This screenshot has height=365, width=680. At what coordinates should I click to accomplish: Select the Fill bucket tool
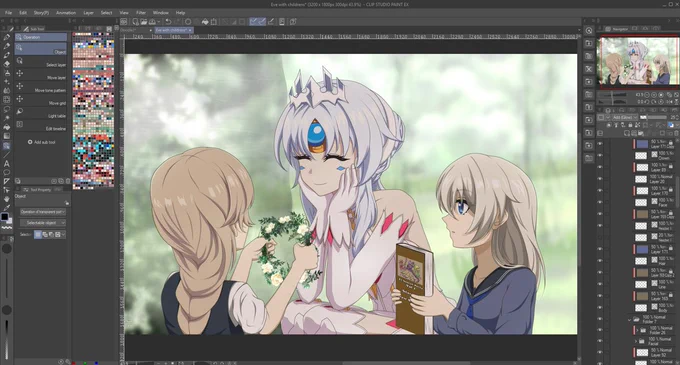7,127
